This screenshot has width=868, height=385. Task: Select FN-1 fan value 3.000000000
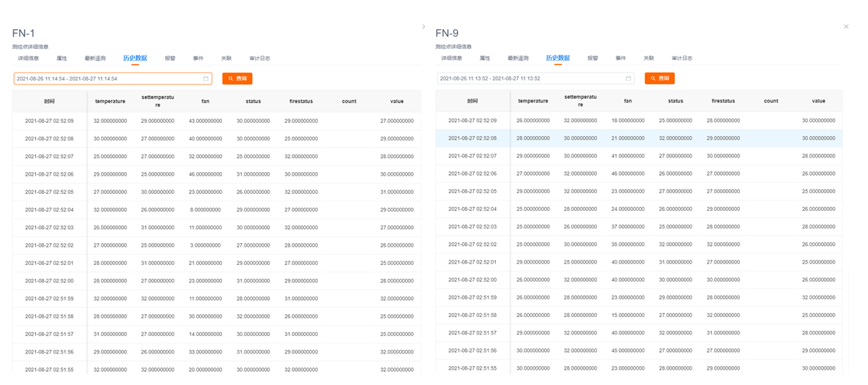[x=205, y=245]
